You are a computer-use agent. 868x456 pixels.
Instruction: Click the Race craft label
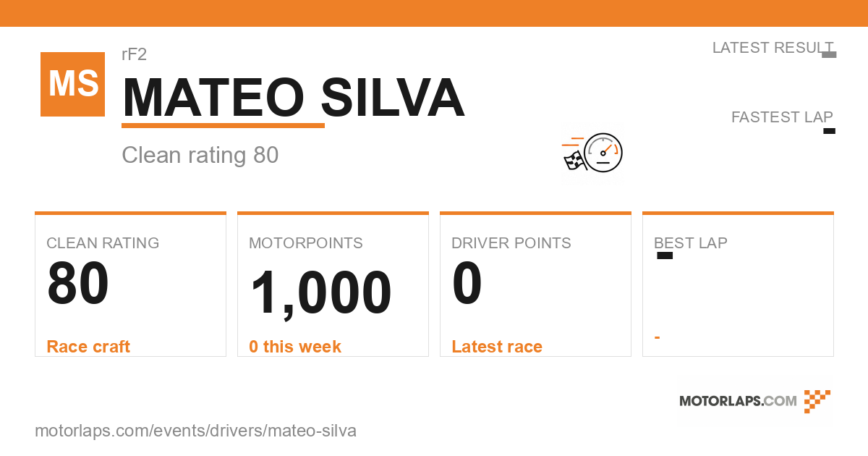pyautogui.click(x=88, y=347)
